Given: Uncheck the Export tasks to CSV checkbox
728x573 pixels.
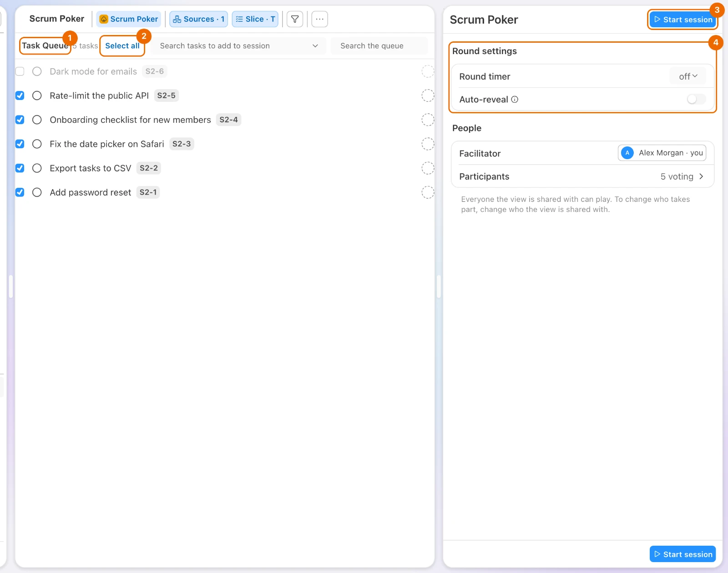Looking at the screenshot, I should (20, 168).
